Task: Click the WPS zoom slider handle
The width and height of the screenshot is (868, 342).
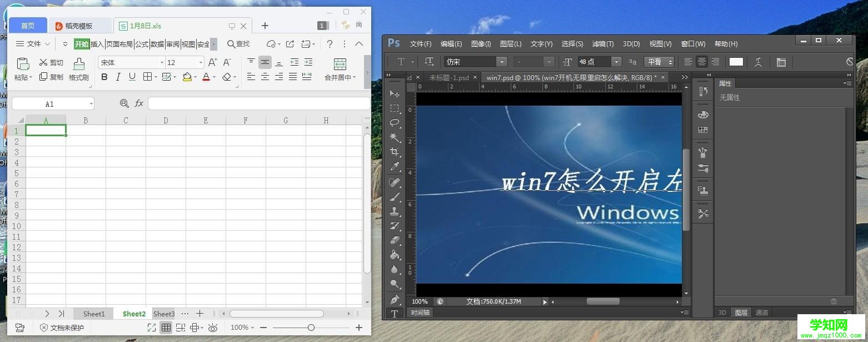Action: [x=311, y=328]
